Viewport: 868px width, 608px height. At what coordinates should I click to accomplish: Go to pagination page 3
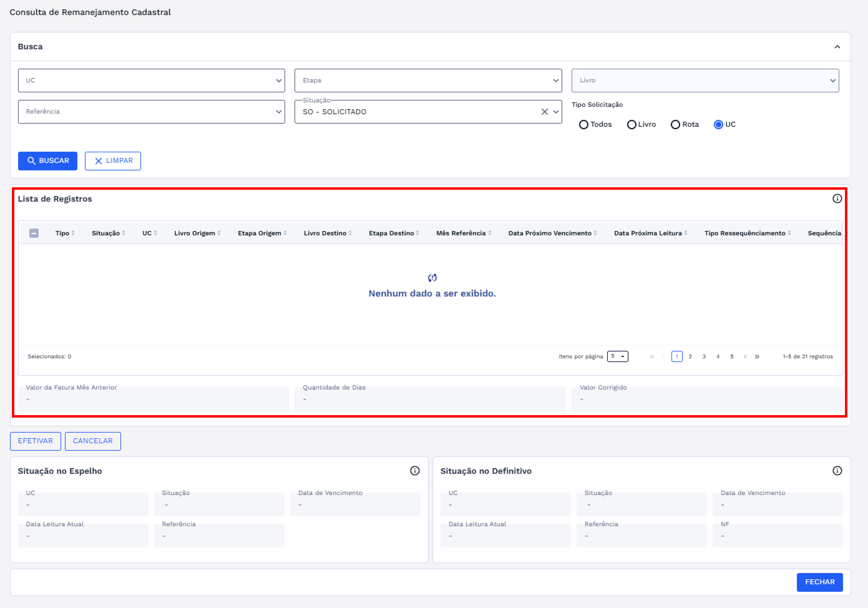(704, 356)
